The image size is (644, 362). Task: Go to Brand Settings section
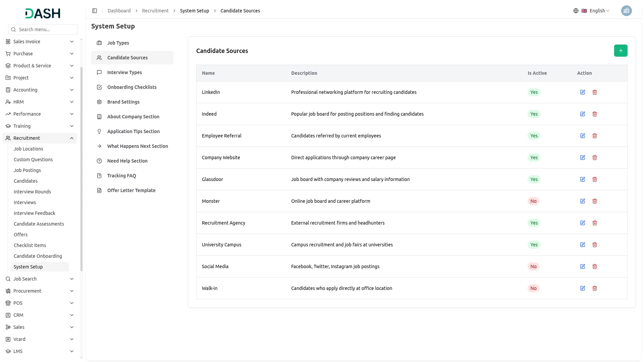(132, 102)
